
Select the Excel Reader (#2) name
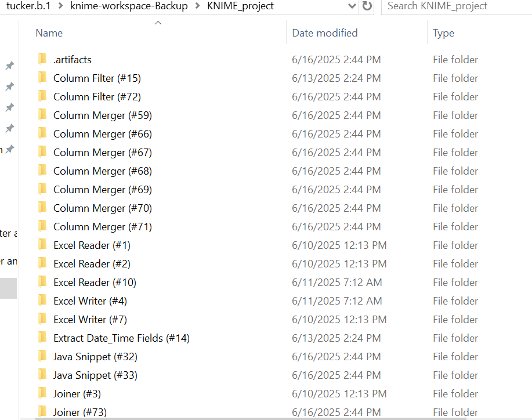(92, 263)
